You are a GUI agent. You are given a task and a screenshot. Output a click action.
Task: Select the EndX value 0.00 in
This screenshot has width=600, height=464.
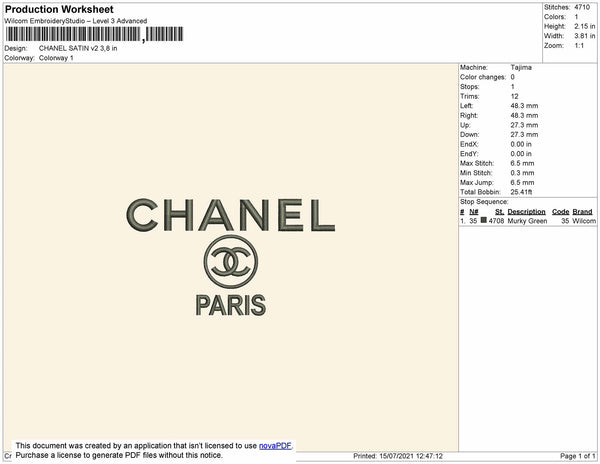(x=521, y=144)
